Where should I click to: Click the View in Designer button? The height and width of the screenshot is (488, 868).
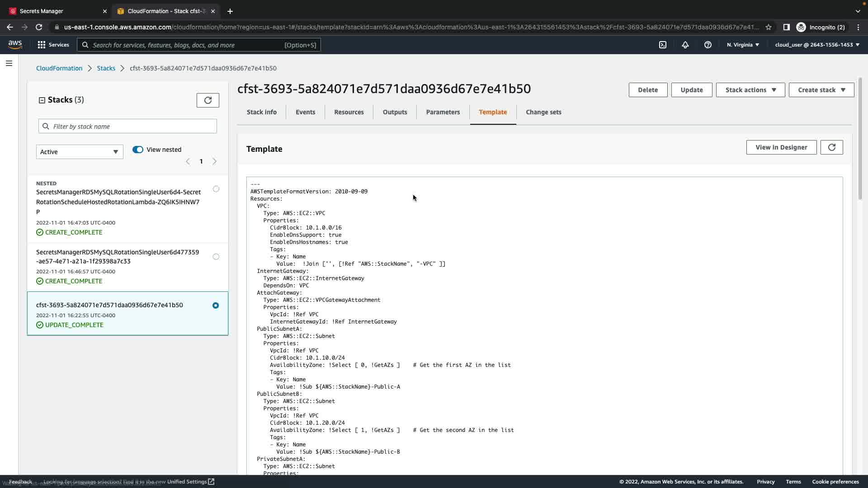coord(781,147)
